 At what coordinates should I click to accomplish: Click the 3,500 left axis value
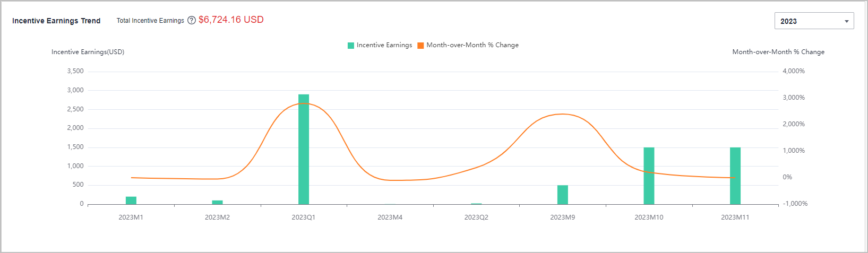coord(75,71)
